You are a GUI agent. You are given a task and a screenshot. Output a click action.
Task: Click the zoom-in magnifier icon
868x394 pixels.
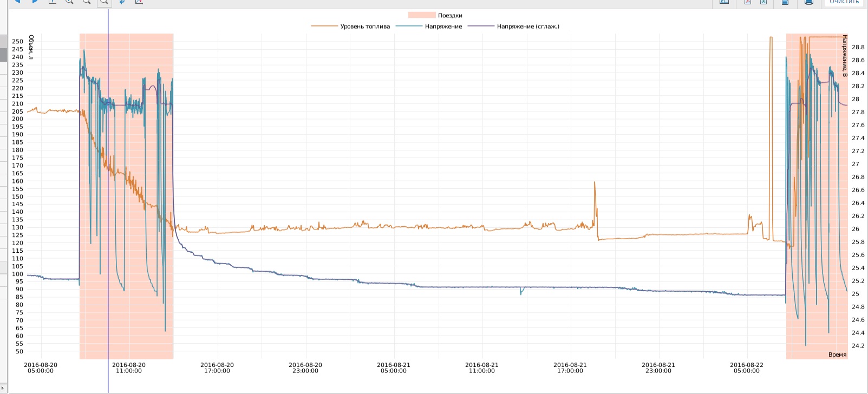click(69, 2)
